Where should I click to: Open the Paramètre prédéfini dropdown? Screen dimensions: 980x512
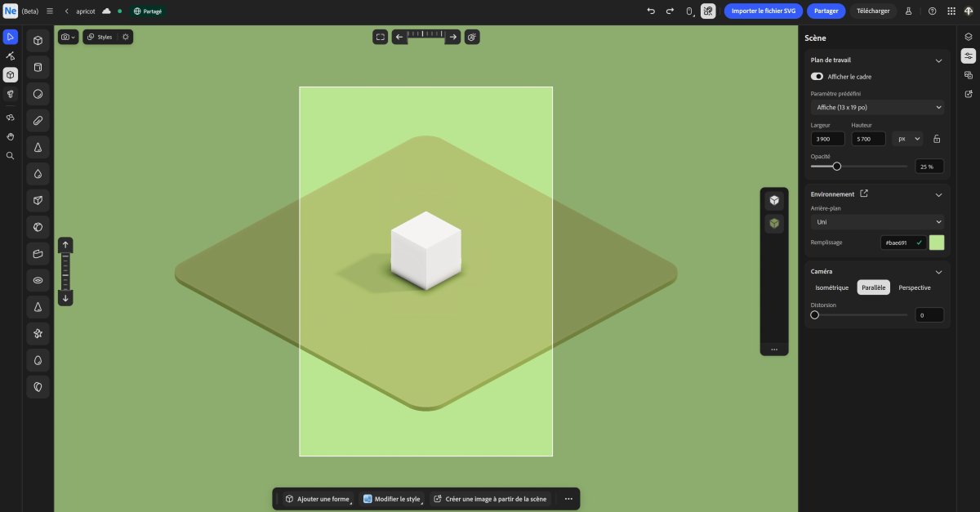point(878,107)
